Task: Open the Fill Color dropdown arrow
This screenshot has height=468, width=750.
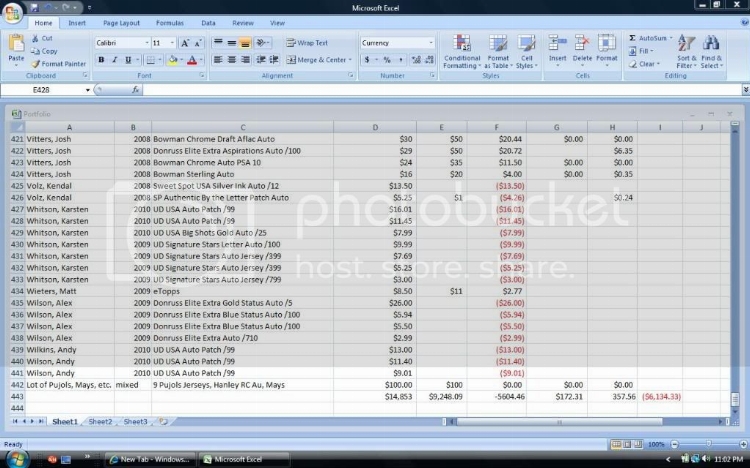Action: 182,60
